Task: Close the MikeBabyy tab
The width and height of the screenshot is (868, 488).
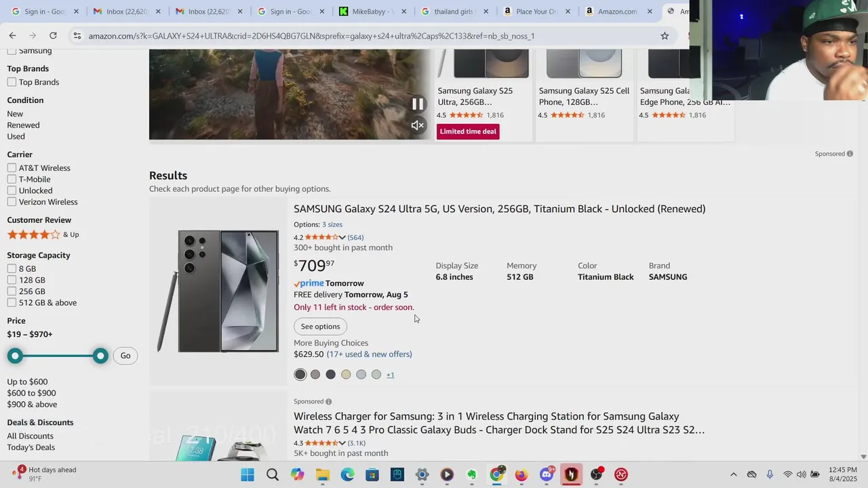Action: [x=404, y=12]
